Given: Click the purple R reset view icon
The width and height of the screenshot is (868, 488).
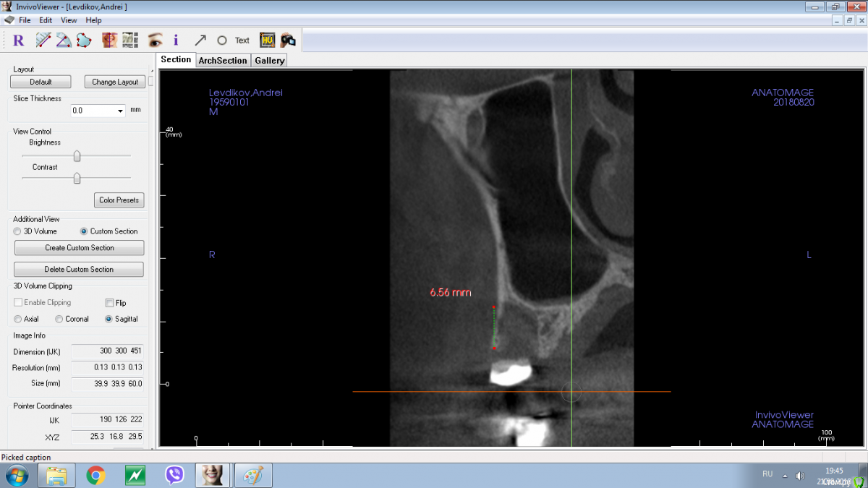Looking at the screenshot, I should [19, 40].
